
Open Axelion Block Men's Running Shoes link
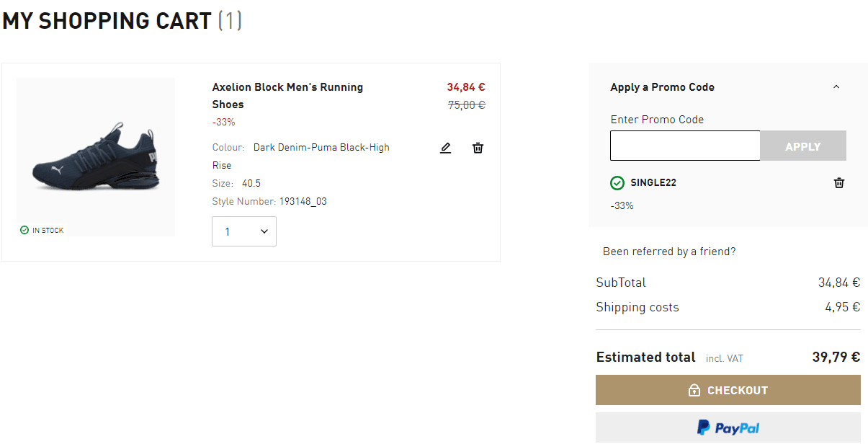[287, 96]
